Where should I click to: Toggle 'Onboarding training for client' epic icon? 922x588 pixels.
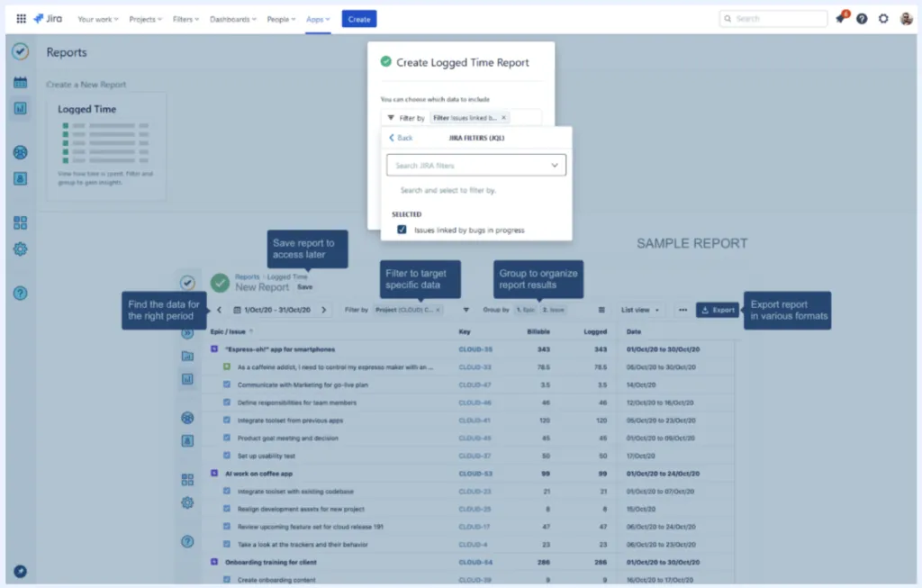click(x=214, y=562)
